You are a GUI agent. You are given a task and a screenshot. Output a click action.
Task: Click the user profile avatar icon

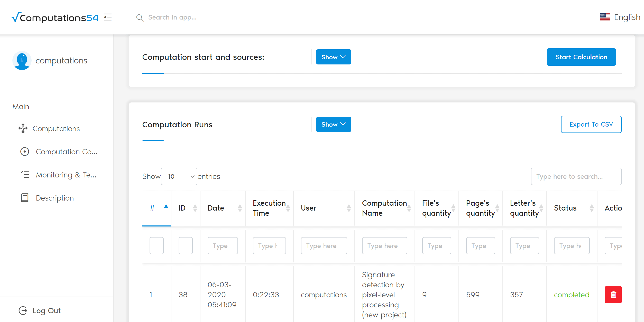[x=22, y=61]
